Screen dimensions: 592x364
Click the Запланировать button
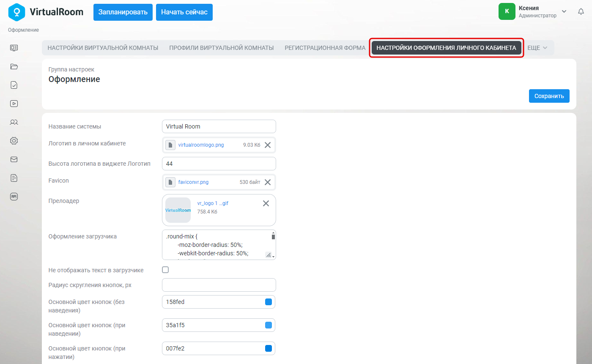tap(123, 12)
